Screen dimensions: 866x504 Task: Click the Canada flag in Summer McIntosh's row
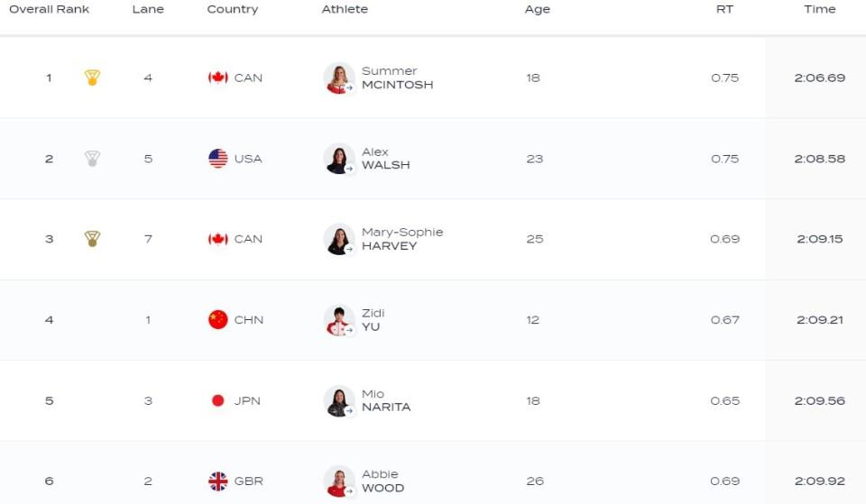[x=218, y=78]
